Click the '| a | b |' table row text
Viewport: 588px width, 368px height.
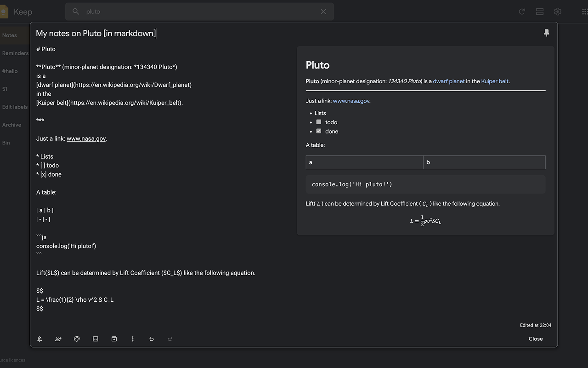pos(45,210)
